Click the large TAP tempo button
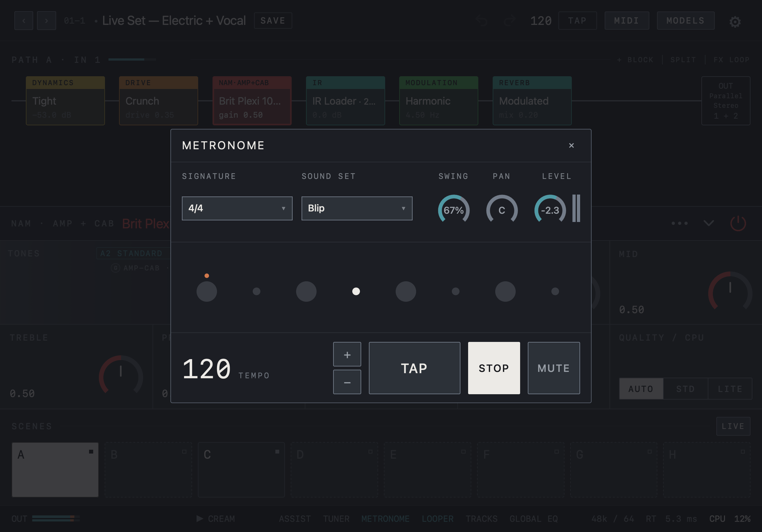Viewport: 762px width, 532px height. [415, 368]
